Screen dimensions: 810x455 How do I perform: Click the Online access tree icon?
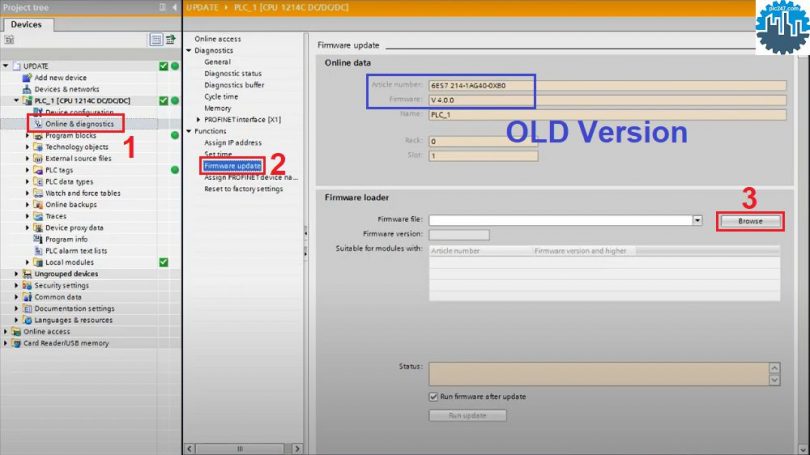[x=17, y=332]
